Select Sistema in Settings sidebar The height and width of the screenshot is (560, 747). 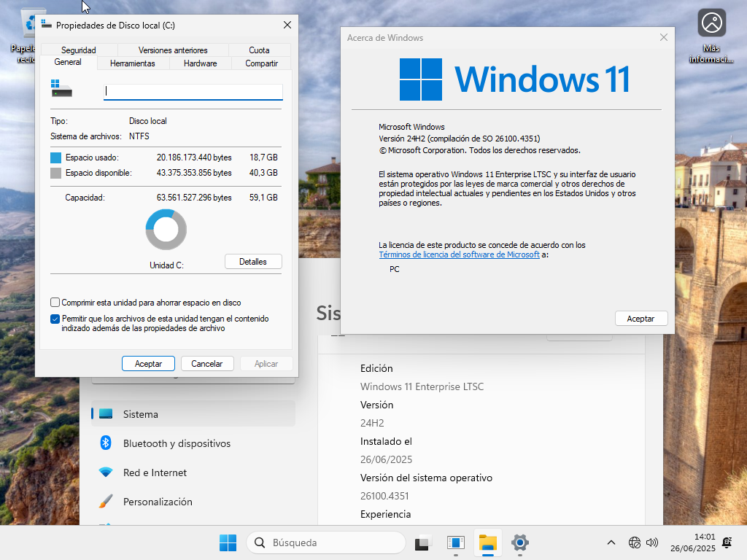click(193, 414)
